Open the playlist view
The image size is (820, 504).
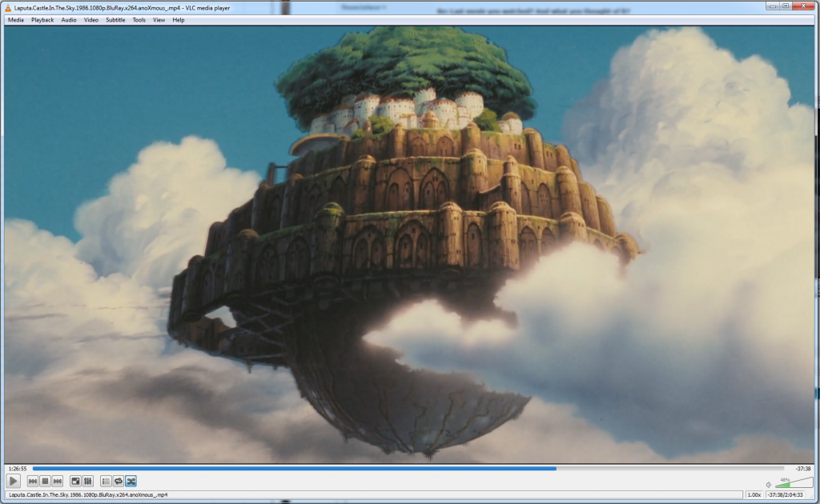pyautogui.click(x=106, y=481)
